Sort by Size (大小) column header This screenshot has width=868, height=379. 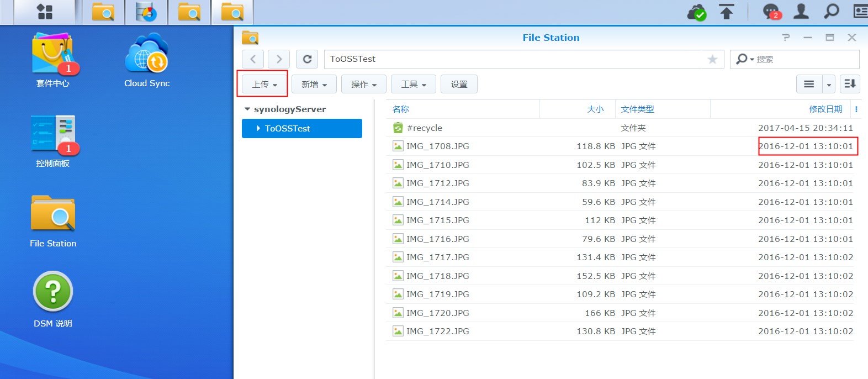pyautogui.click(x=595, y=109)
